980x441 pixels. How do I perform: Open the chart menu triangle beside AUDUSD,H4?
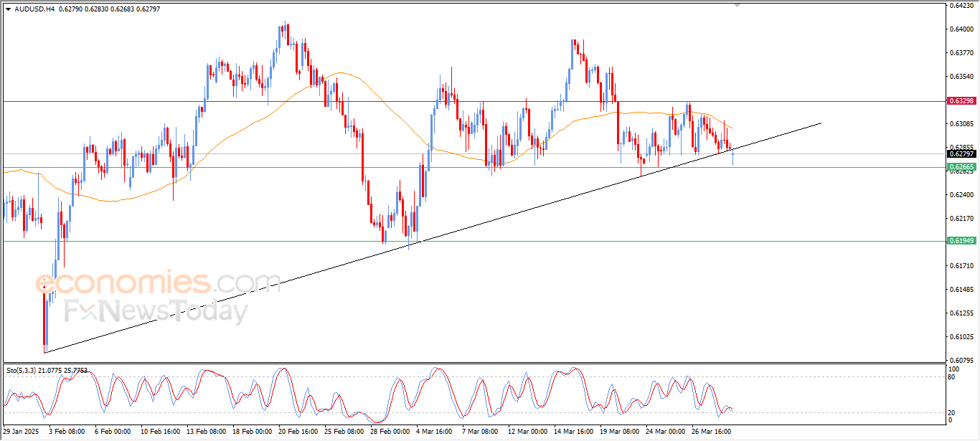click(8, 9)
